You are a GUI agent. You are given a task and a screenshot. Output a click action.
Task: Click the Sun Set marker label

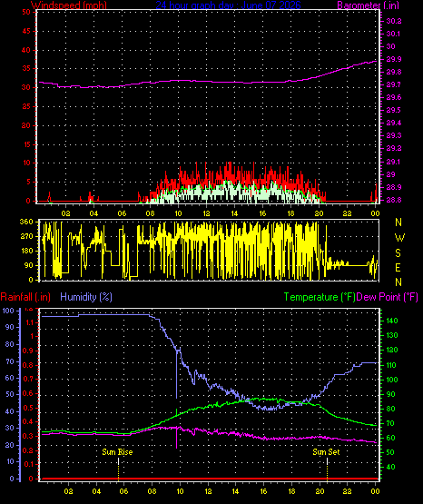326,452
